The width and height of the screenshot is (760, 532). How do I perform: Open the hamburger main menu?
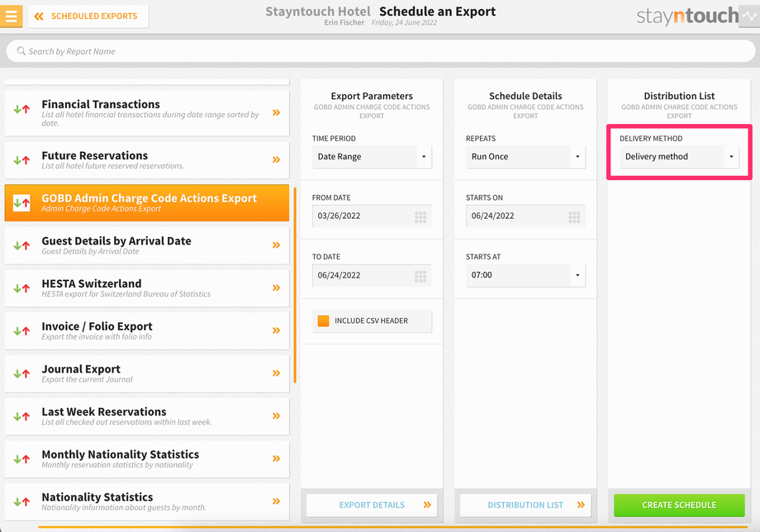tap(11, 16)
